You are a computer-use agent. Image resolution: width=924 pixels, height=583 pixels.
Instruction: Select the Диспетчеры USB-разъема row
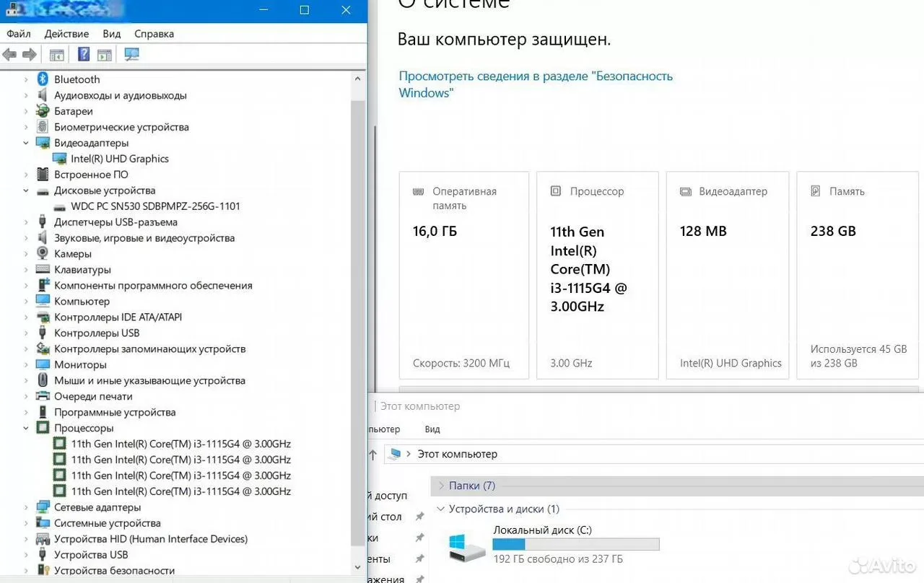115,222
